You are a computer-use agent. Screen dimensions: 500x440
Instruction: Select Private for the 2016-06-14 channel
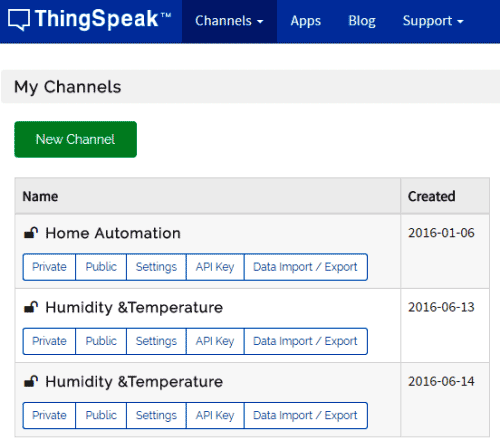pyautogui.click(x=49, y=416)
